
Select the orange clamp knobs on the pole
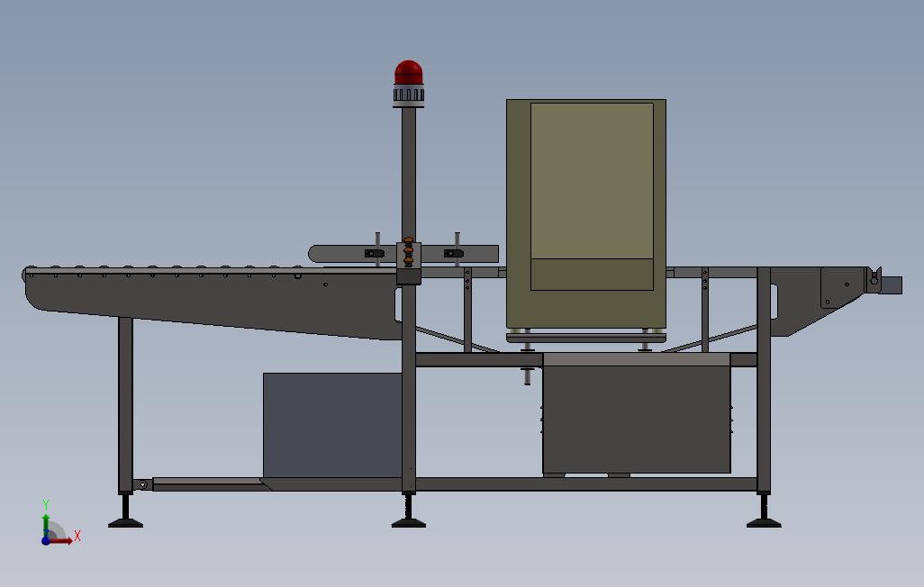(408, 252)
